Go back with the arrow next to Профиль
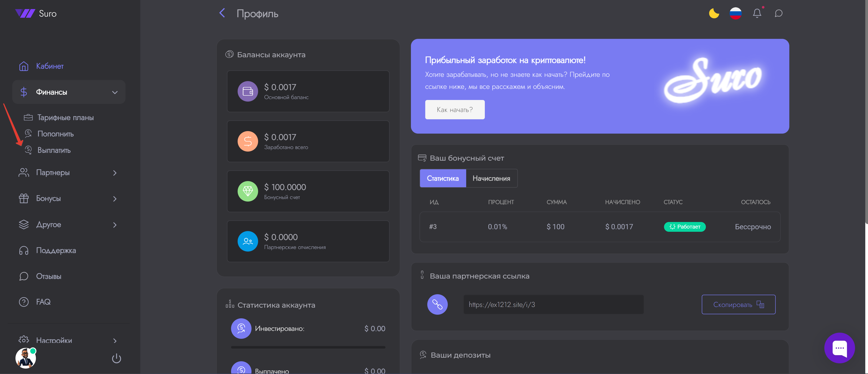 [x=222, y=13]
